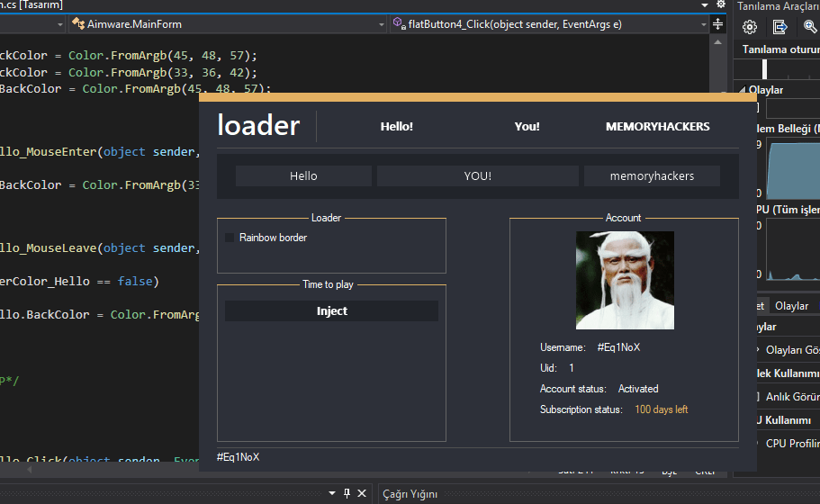Click the Username value #Eq1NoX

pyautogui.click(x=618, y=347)
